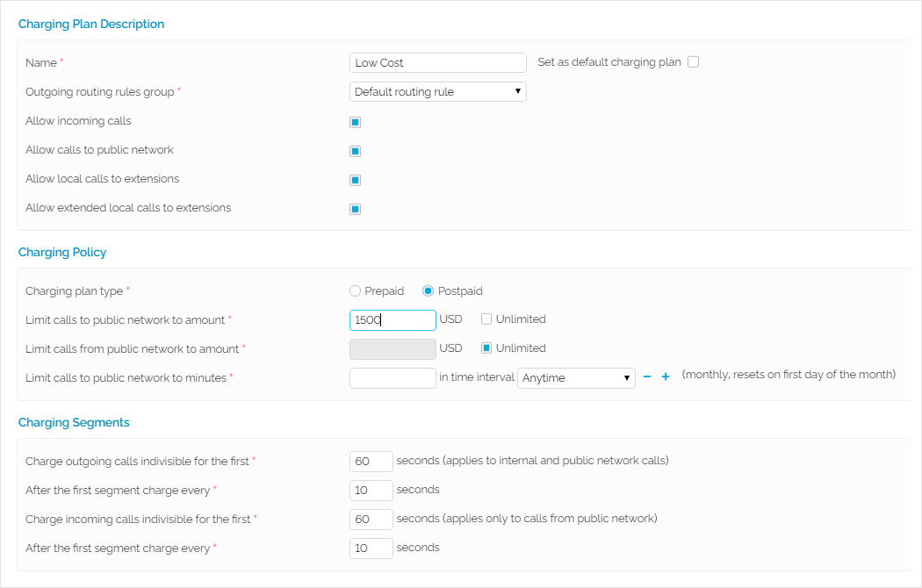Image resolution: width=922 pixels, height=588 pixels.
Task: Click the limit minutes input field
Action: click(x=393, y=378)
